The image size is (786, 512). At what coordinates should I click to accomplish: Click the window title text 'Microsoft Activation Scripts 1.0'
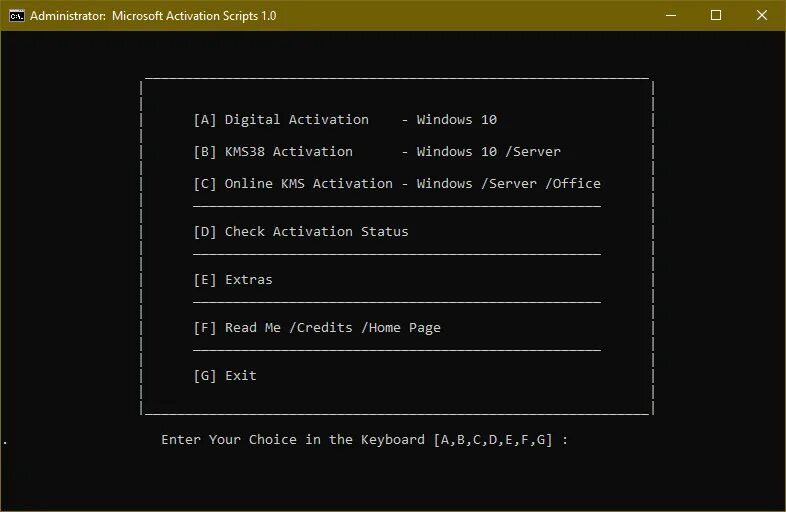pyautogui.click(x=194, y=16)
